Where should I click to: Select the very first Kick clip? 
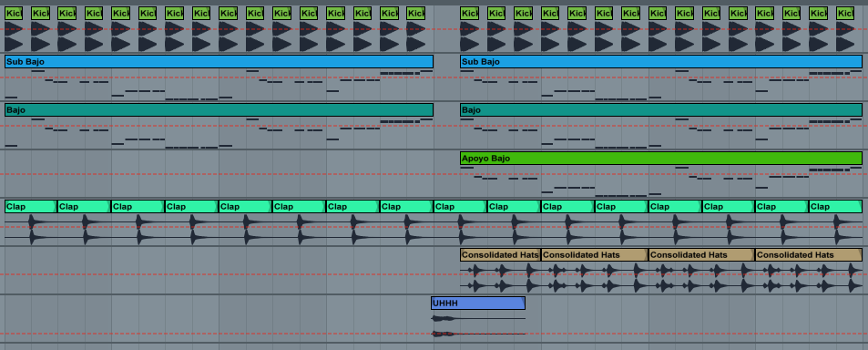[x=14, y=14]
